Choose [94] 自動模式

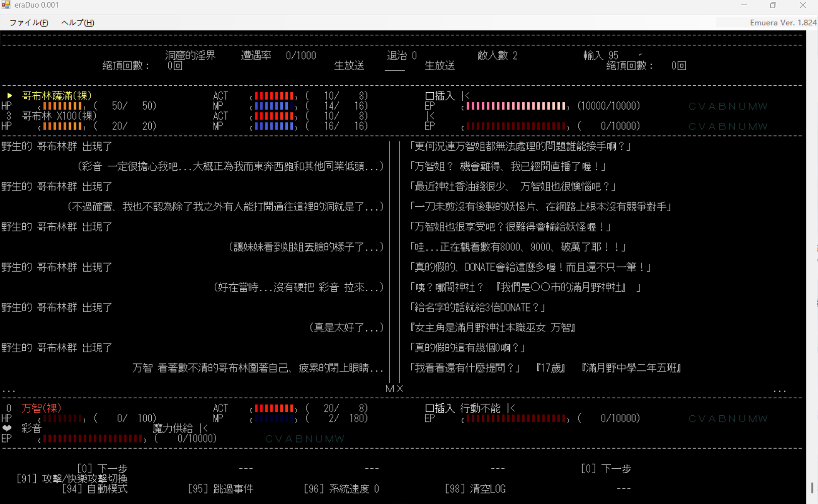[x=94, y=489]
